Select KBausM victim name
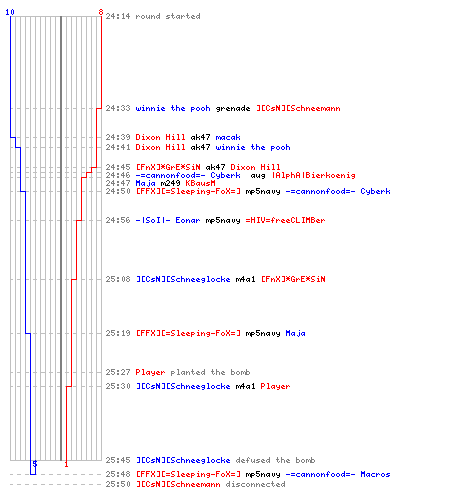 click(200, 183)
